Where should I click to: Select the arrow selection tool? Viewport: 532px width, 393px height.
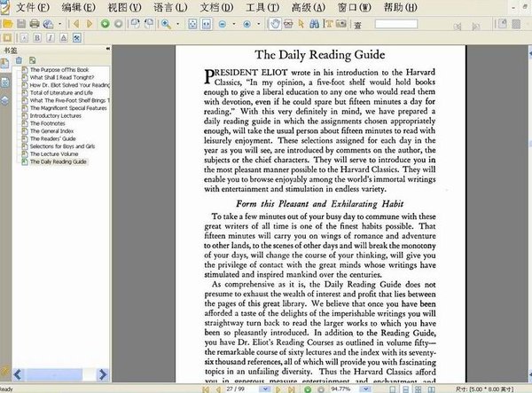click(x=301, y=24)
